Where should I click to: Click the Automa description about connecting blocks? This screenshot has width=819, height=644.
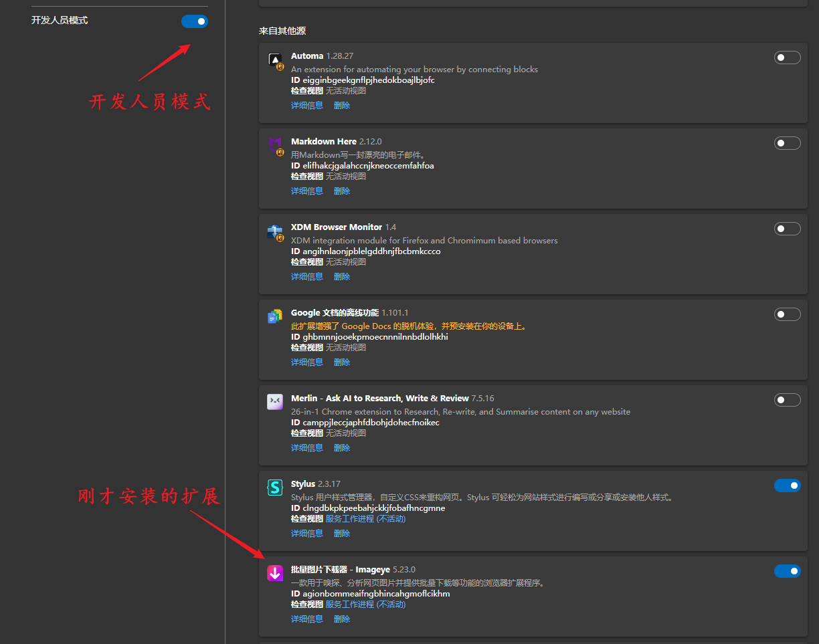pos(414,70)
